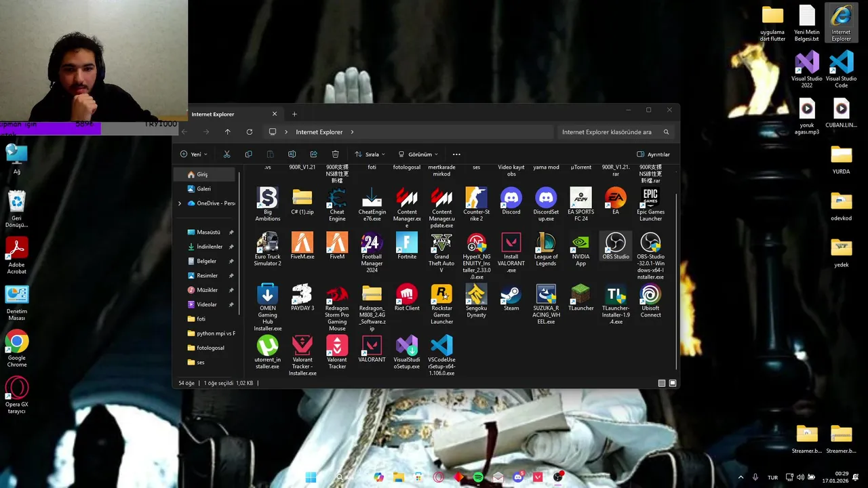Open Visual Studio Code desktop shortcut
This screenshot has width=868, height=488.
[842, 68]
